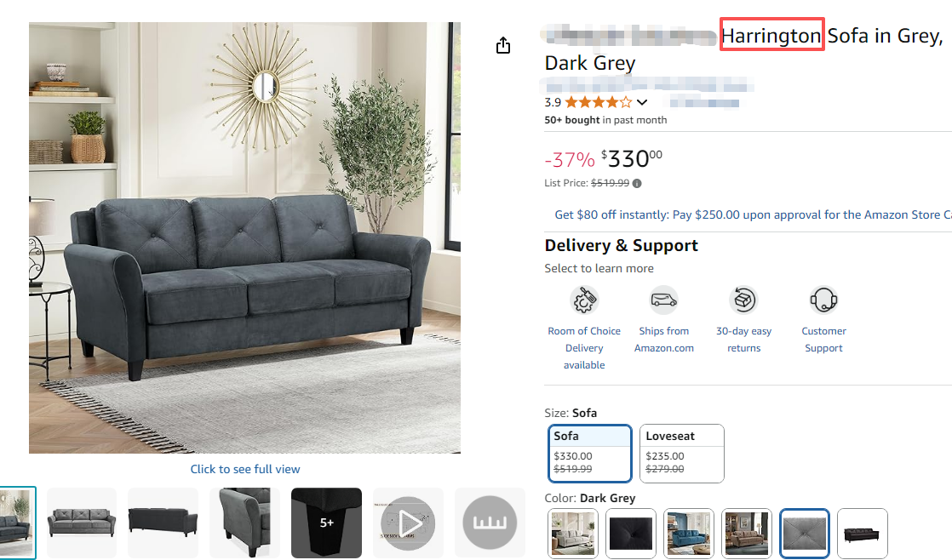Open the dimensions ruler thumbnail icon
Screen dimensions: 952x560
point(490,523)
